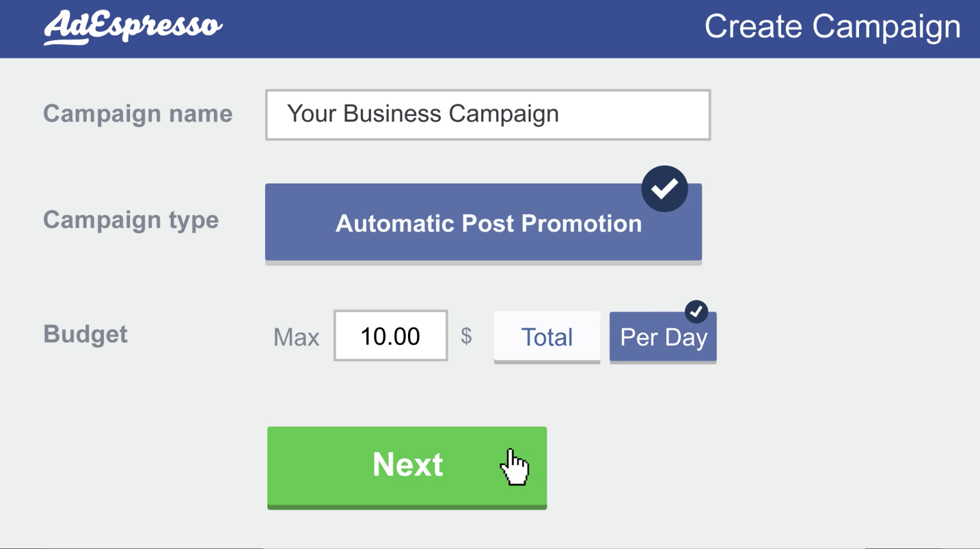Click the 10.00 budget amount box
The image size is (980, 549).
point(390,335)
